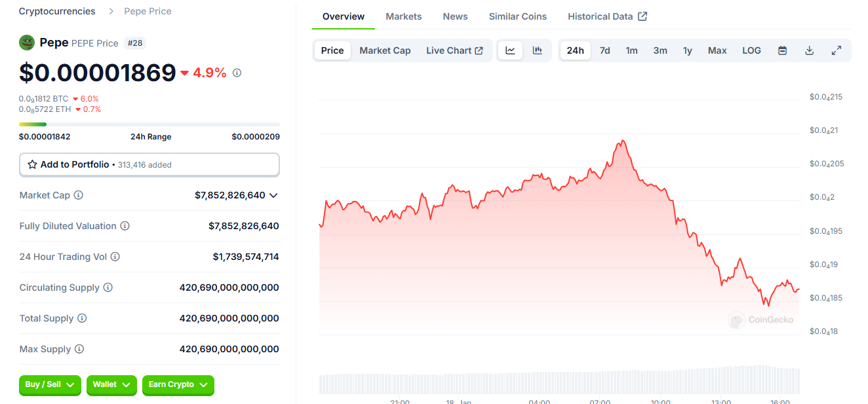Switch to line chart view icon
This screenshot has width=868, height=404.
click(511, 50)
